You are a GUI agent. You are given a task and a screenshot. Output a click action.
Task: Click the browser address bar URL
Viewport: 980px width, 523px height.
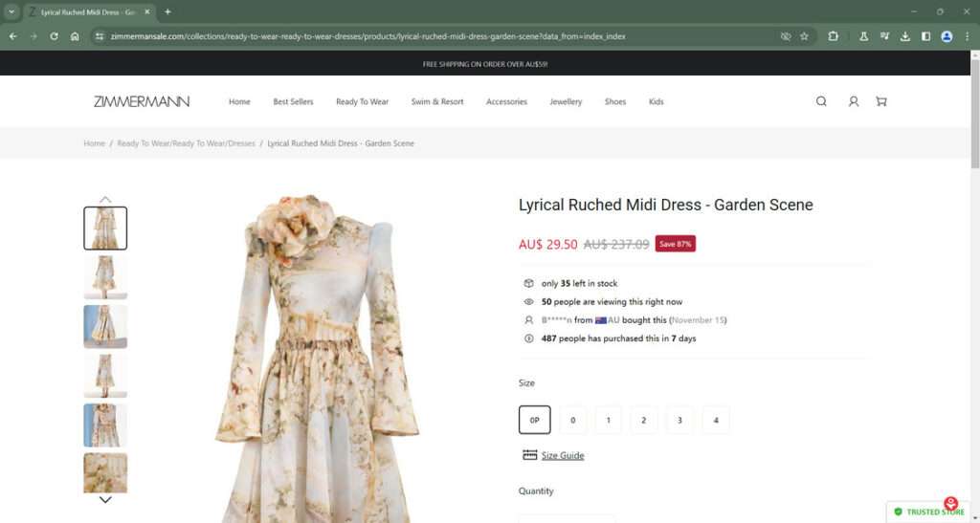tap(367, 36)
